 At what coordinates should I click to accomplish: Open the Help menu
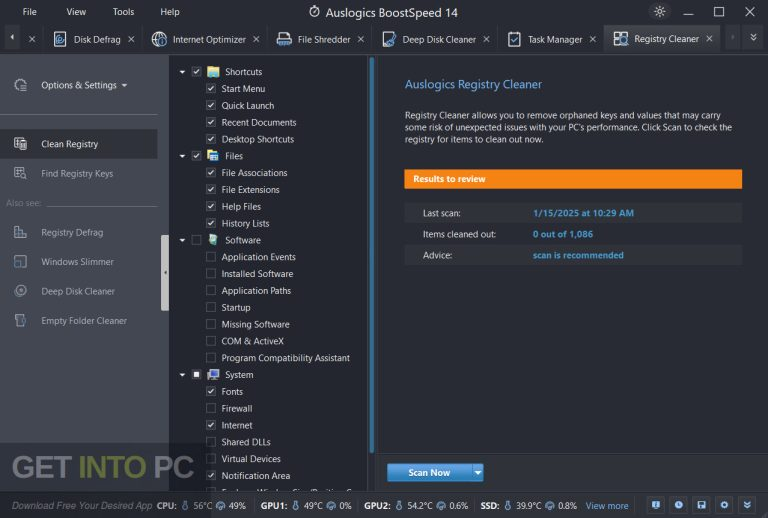tap(170, 12)
